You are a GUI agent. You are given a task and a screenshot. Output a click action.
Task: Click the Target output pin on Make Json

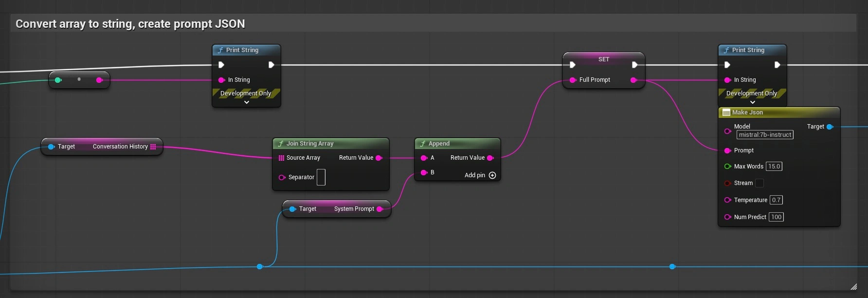(x=830, y=127)
